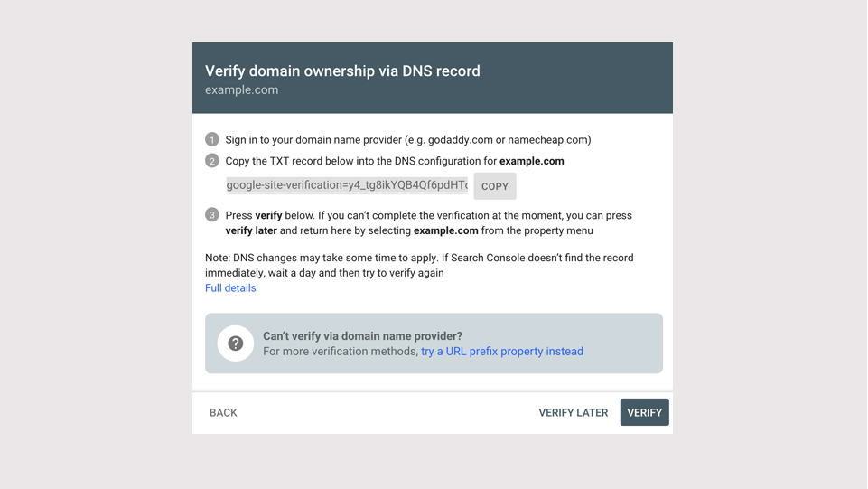
Task: Click the step 3 number circle icon
Action: (x=212, y=215)
